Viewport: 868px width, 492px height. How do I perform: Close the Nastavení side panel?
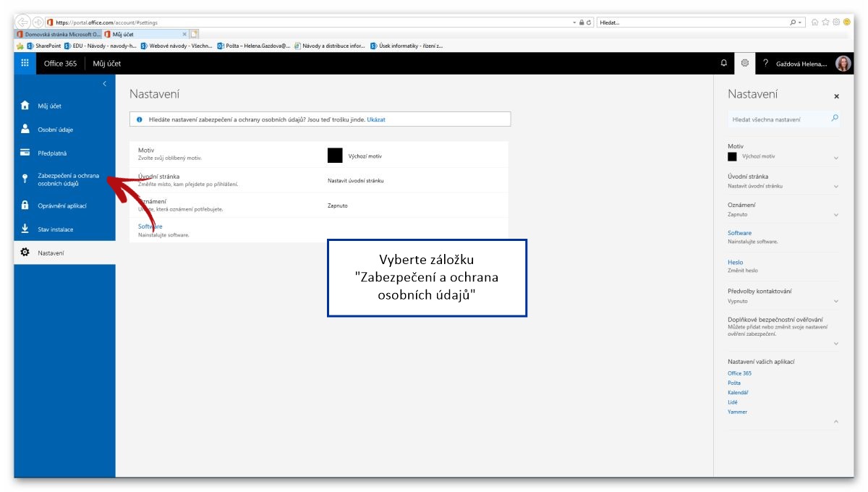(x=837, y=96)
